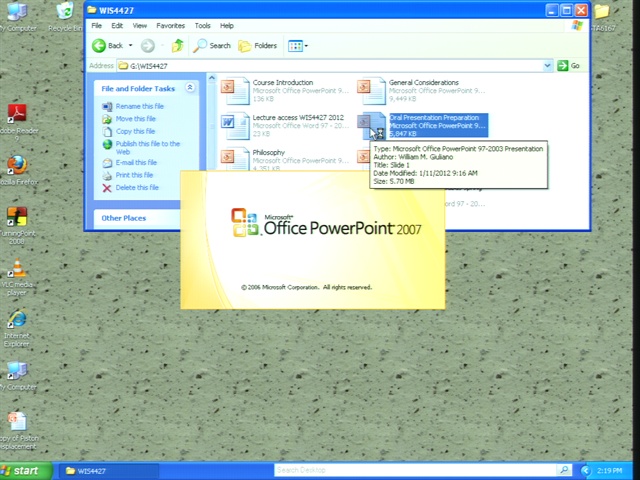Go up one folder level

(x=178, y=46)
